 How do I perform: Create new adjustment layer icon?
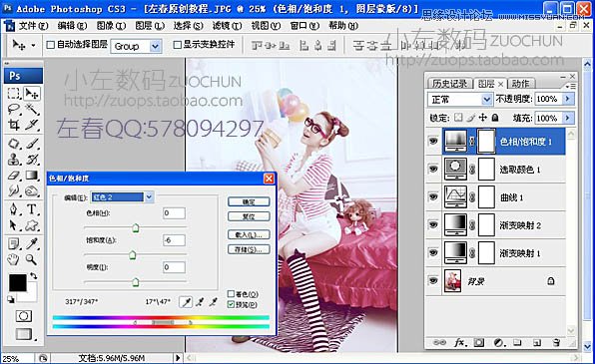498,343
